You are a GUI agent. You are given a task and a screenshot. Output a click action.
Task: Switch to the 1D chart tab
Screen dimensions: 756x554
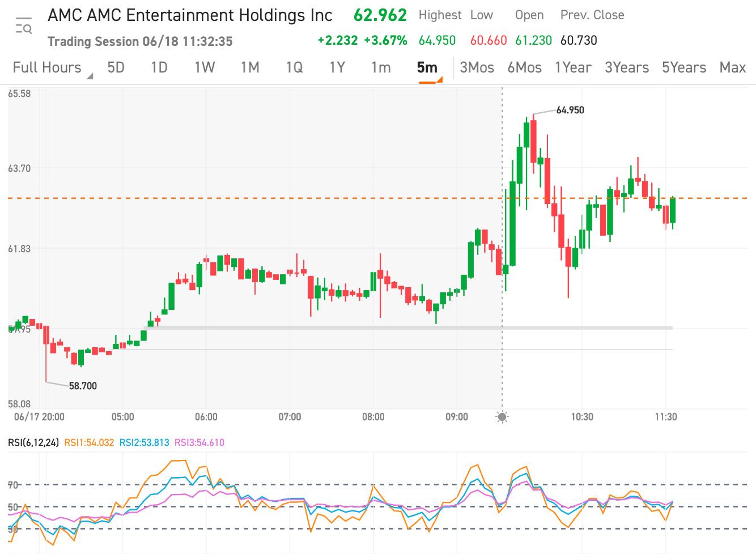point(159,67)
